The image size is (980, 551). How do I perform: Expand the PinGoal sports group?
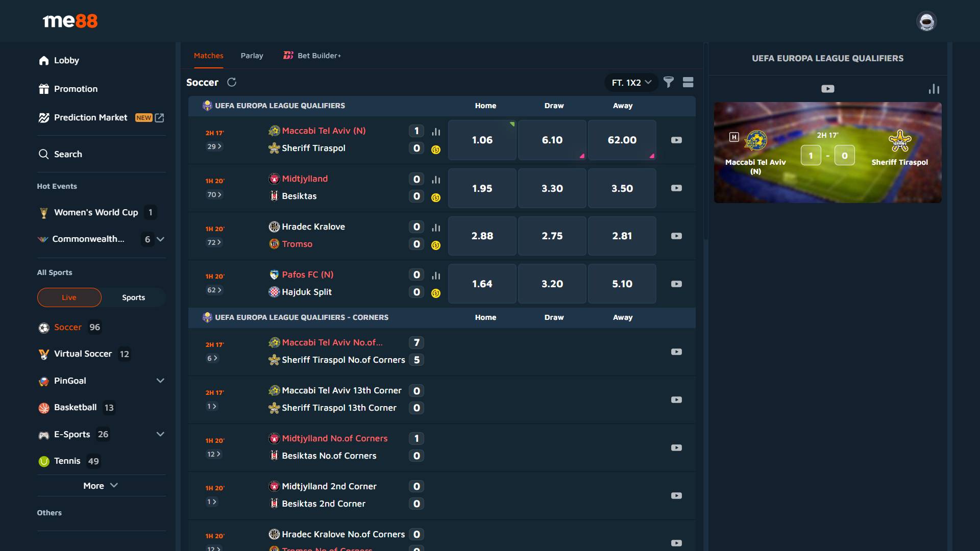point(160,381)
